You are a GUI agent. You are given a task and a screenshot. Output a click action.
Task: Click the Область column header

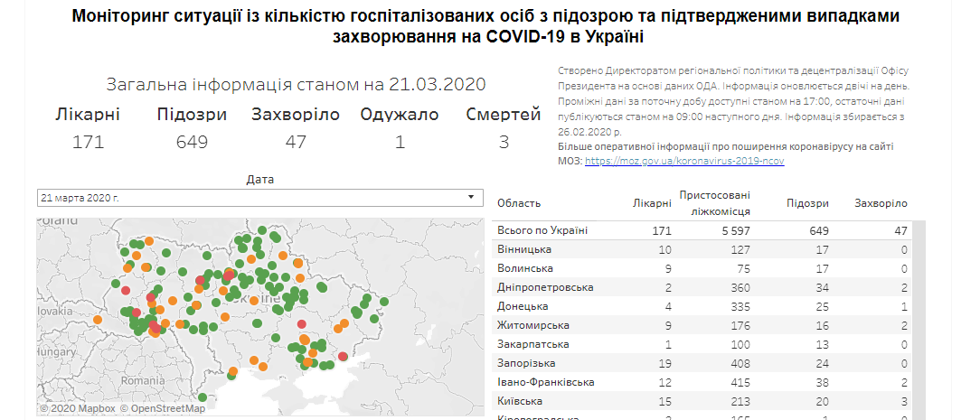(519, 204)
